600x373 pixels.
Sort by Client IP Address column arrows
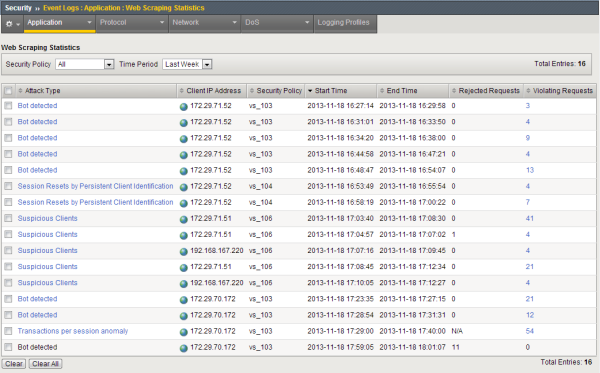click(x=182, y=91)
